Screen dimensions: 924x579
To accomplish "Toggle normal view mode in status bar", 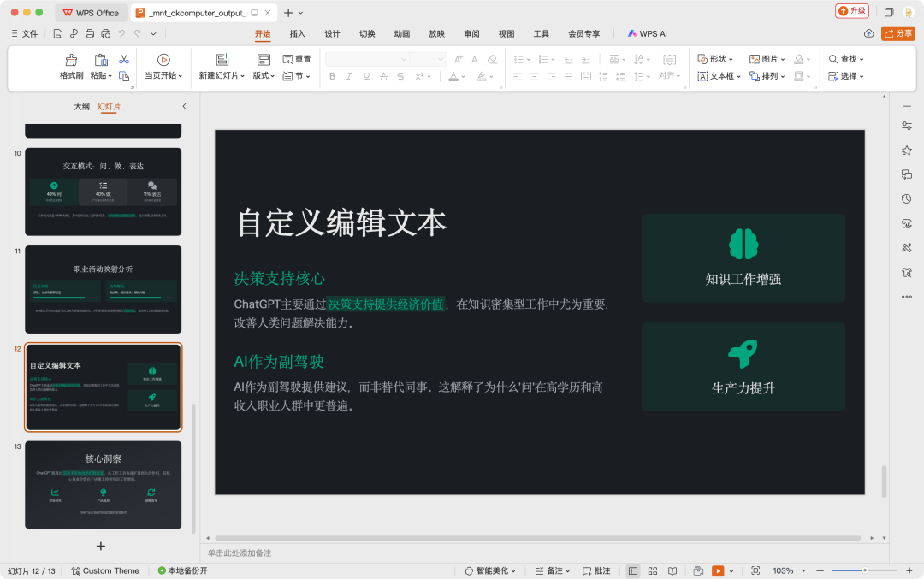I will [x=633, y=570].
